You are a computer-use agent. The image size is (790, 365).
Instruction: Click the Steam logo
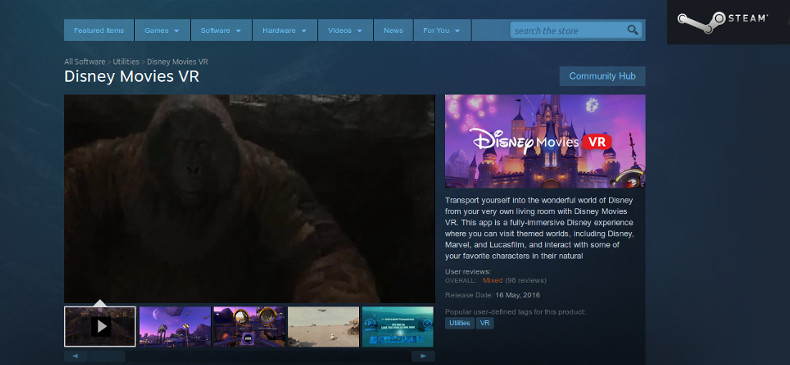pyautogui.click(x=722, y=22)
